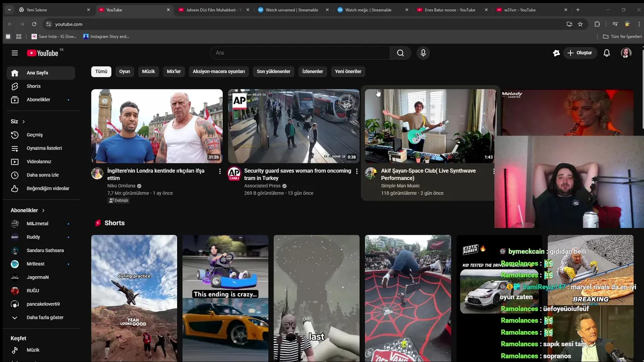
Task: Select the İzlenenler chip
Action: [x=312, y=71]
